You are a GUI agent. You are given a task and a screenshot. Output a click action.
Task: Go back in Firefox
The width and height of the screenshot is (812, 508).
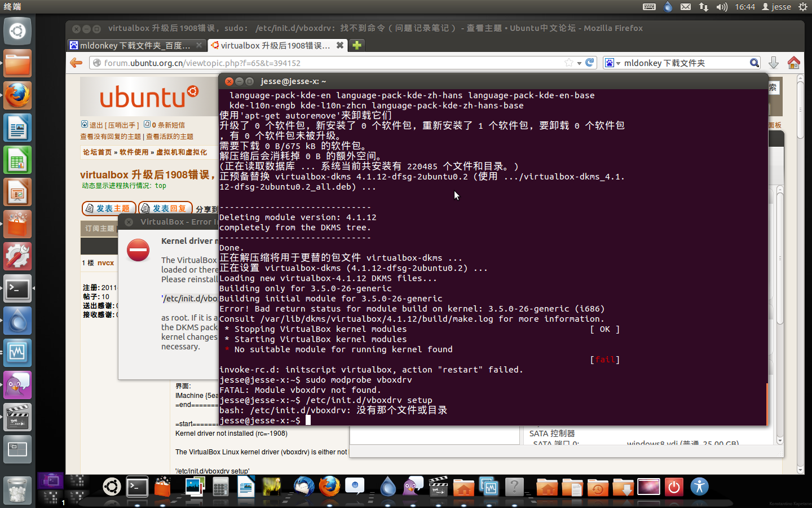pyautogui.click(x=76, y=63)
